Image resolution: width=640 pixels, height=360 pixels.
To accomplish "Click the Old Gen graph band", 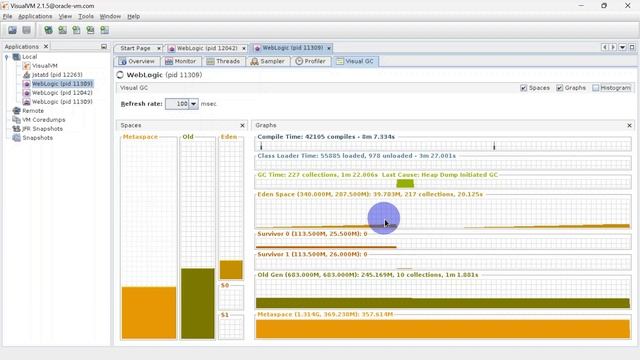I will point(443,303).
